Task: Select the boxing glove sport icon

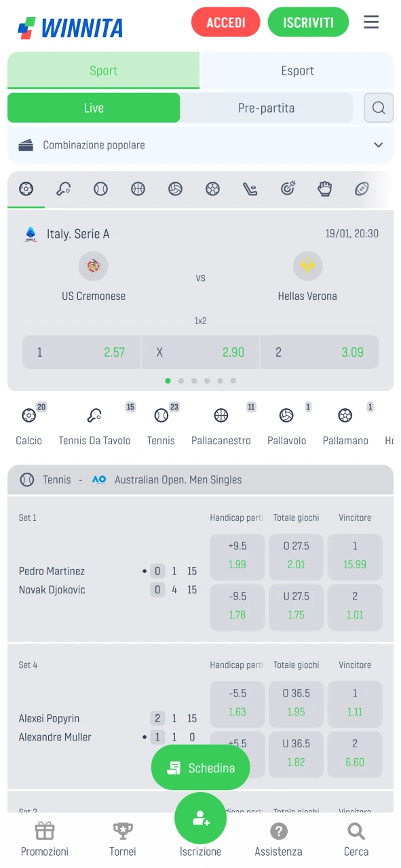Action: [x=325, y=189]
